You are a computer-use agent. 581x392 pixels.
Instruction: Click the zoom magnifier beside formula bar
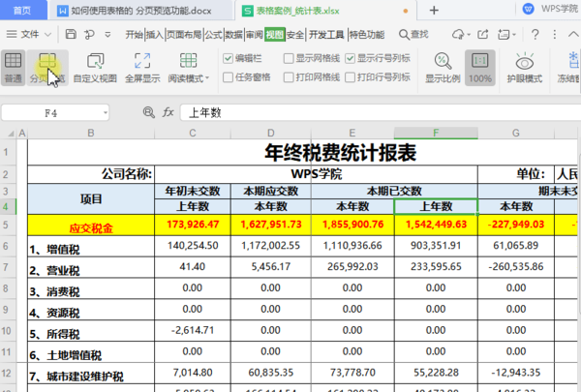148,112
